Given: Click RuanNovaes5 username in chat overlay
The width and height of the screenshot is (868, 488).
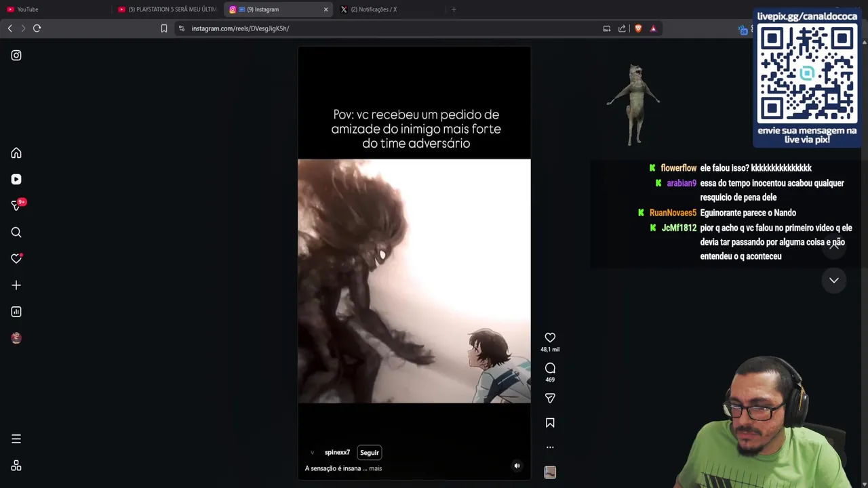Looking at the screenshot, I should click(673, 213).
